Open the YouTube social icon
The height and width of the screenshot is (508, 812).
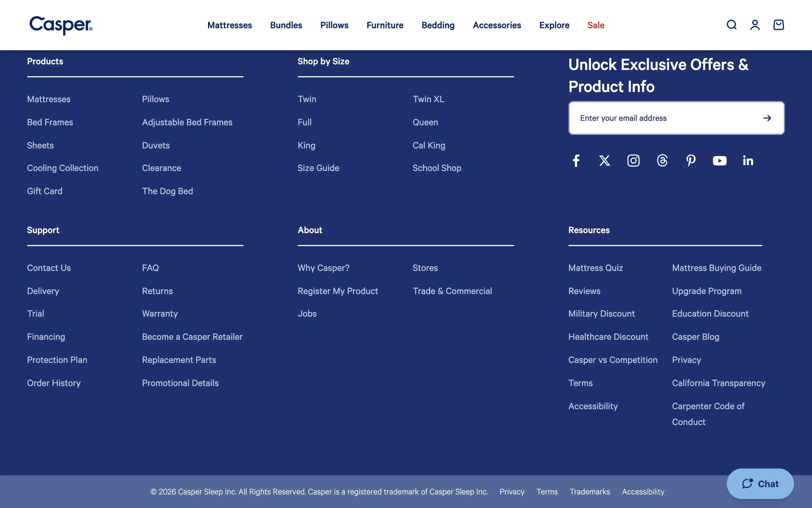[x=720, y=161]
